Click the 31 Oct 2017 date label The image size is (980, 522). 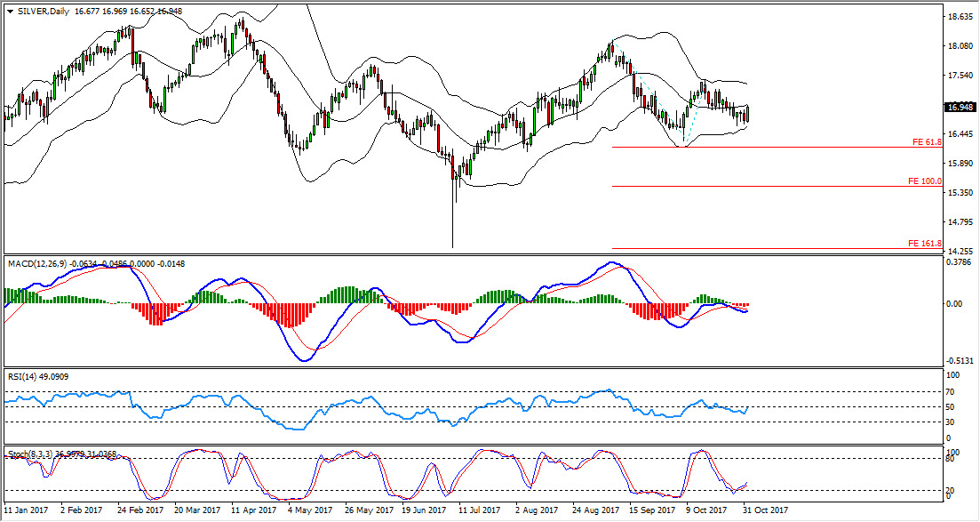click(765, 510)
